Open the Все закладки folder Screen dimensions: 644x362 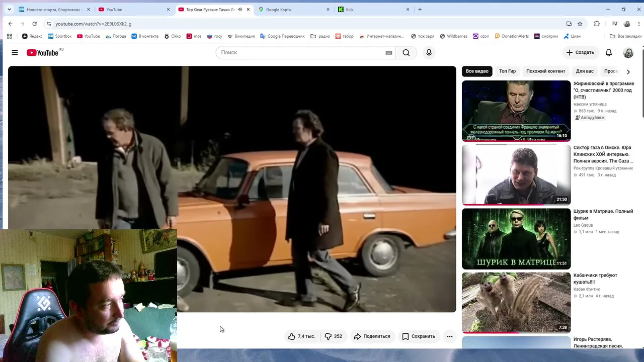[625, 36]
